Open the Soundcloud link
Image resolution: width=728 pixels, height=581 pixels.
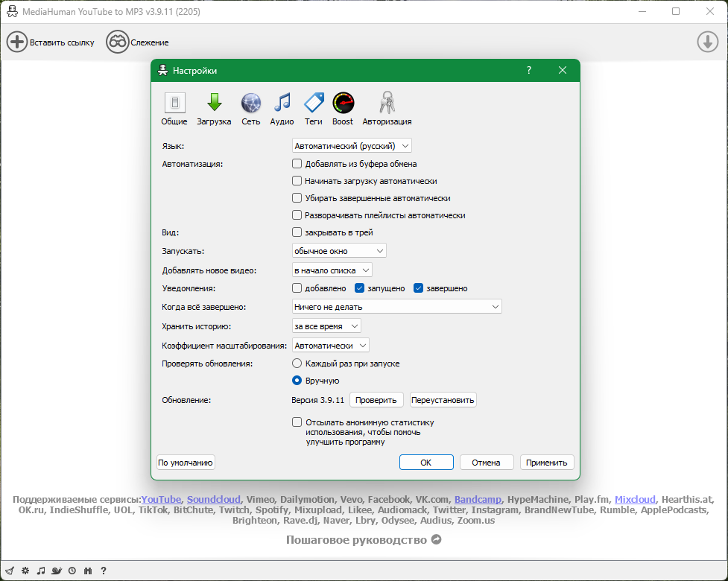pyautogui.click(x=214, y=499)
